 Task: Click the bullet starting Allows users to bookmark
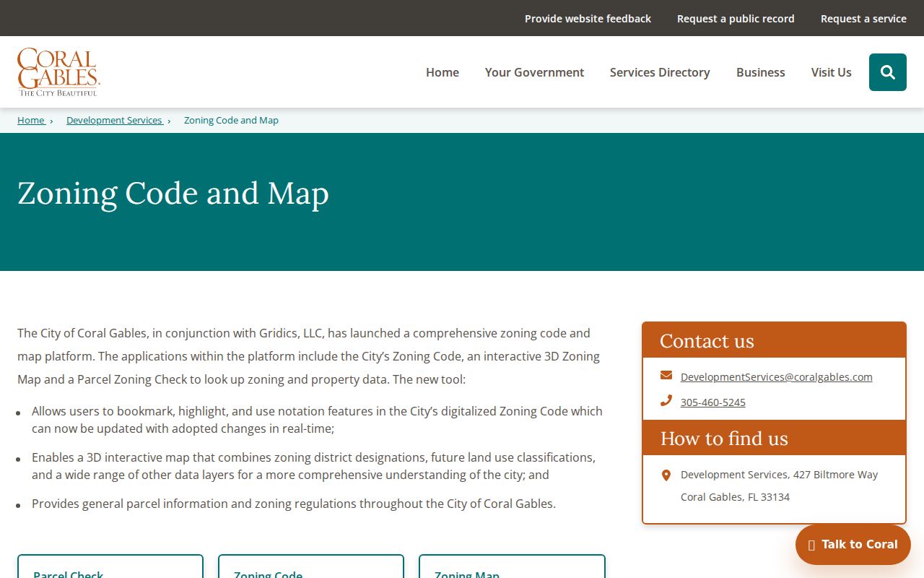(x=317, y=420)
